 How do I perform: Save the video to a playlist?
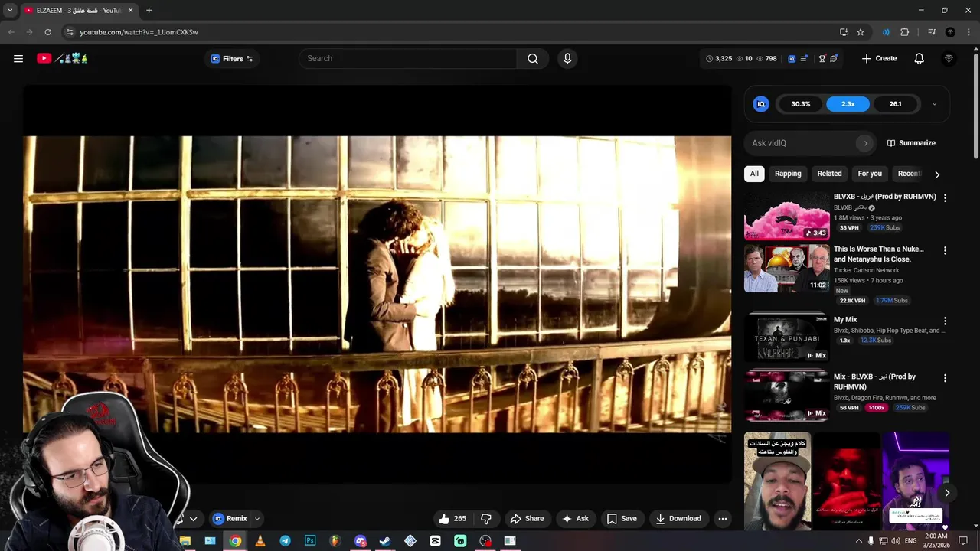[622, 518]
